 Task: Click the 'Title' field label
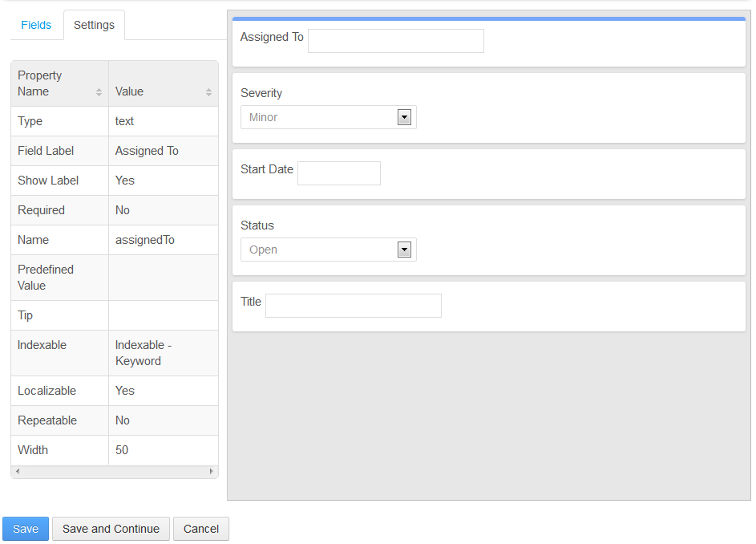coord(251,302)
